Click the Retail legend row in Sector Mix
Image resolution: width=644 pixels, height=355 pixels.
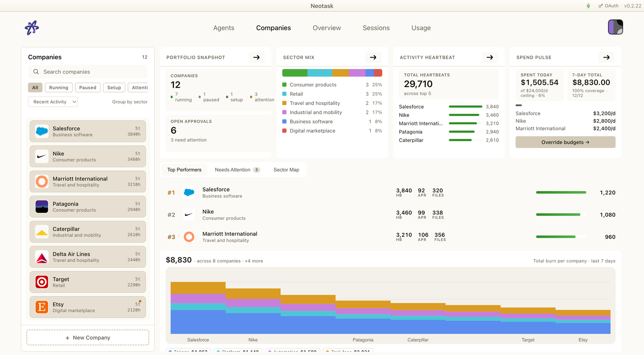point(332,94)
